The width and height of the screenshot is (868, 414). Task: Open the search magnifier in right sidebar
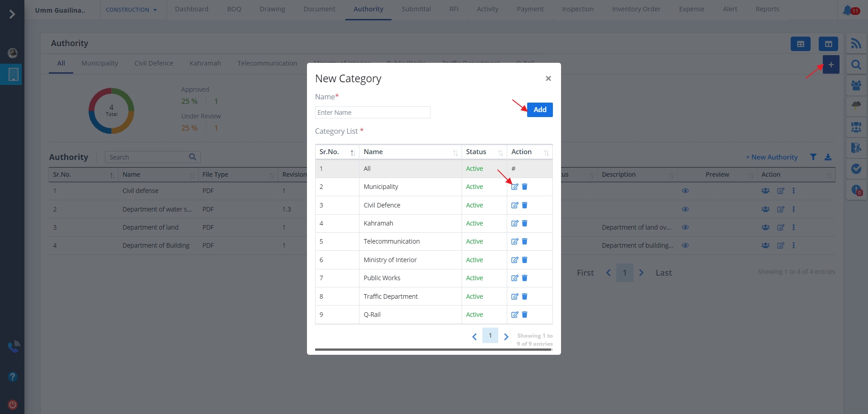(x=856, y=65)
